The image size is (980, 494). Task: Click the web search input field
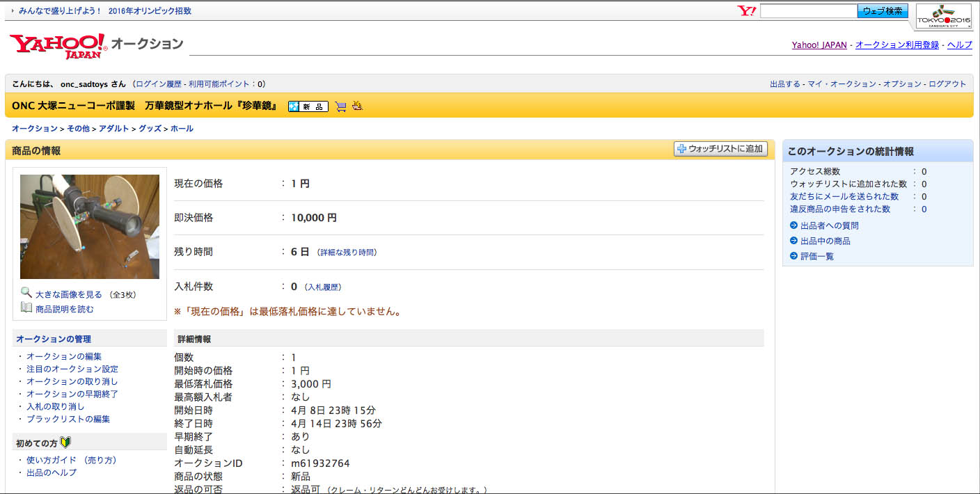click(x=808, y=11)
